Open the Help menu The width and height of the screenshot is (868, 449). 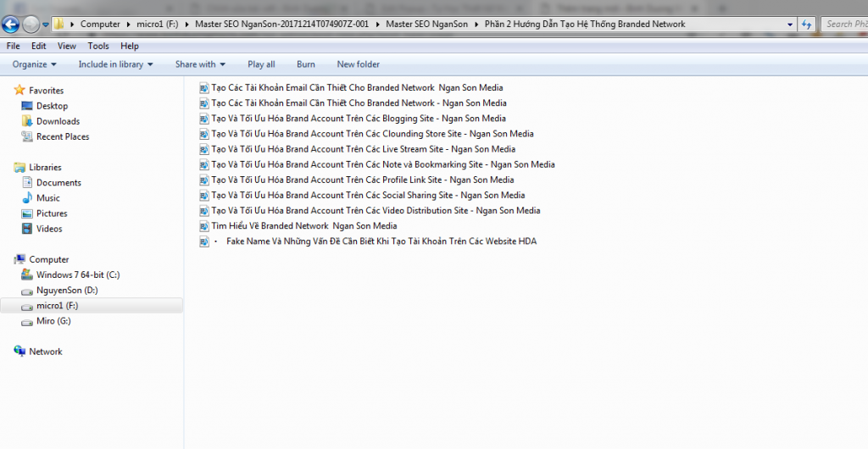[130, 46]
